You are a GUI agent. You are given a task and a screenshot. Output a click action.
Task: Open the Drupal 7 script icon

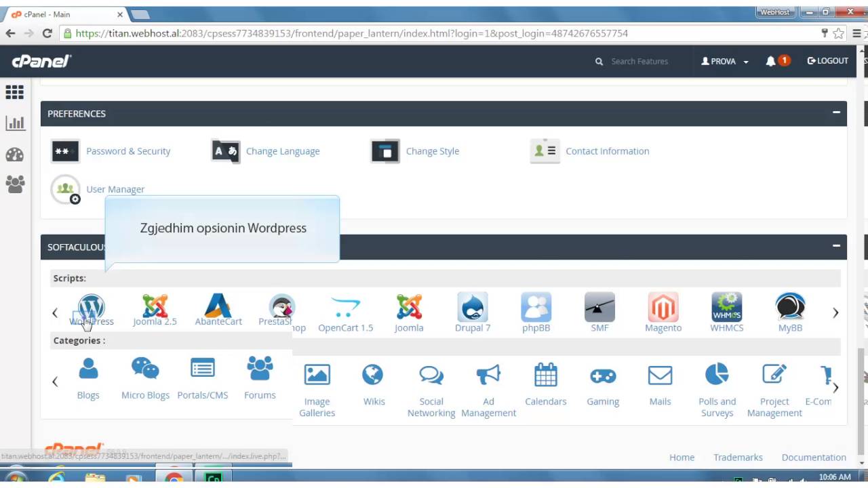coord(473,307)
